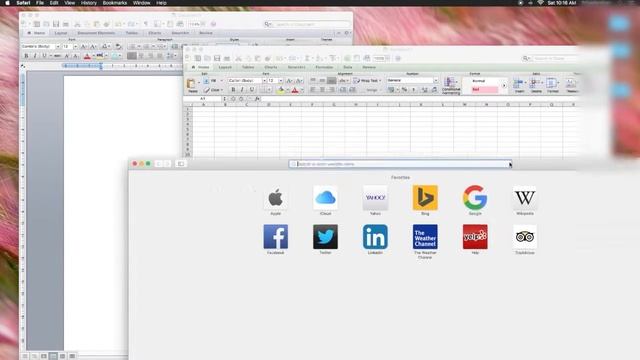The width and height of the screenshot is (640, 360).
Task: Open the Excel number format General dropdown
Action: tap(436, 80)
